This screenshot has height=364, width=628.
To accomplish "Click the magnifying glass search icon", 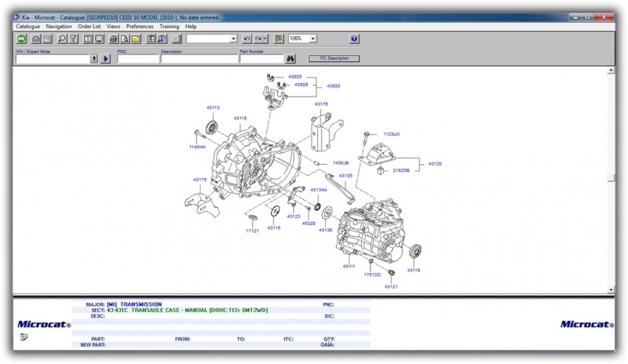I will [62, 39].
